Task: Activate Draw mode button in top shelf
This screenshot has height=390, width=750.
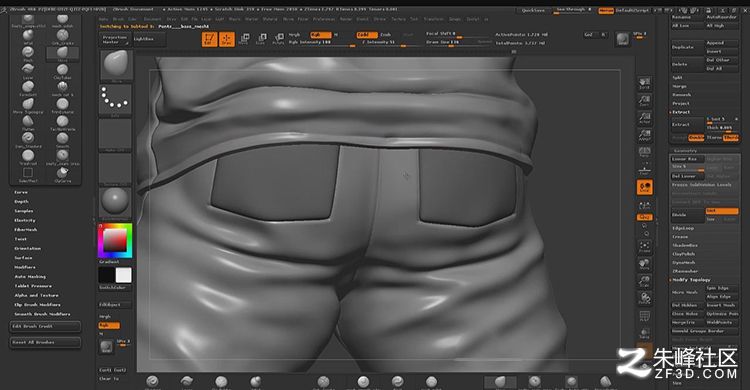Action: [227, 39]
